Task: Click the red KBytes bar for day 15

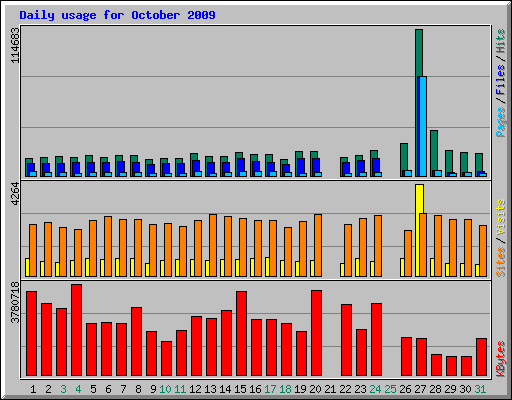Action: 241,334
